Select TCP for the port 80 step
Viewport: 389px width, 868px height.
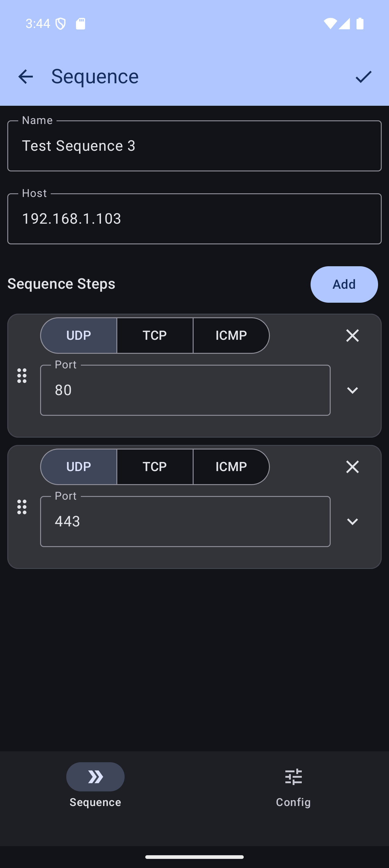pos(155,336)
